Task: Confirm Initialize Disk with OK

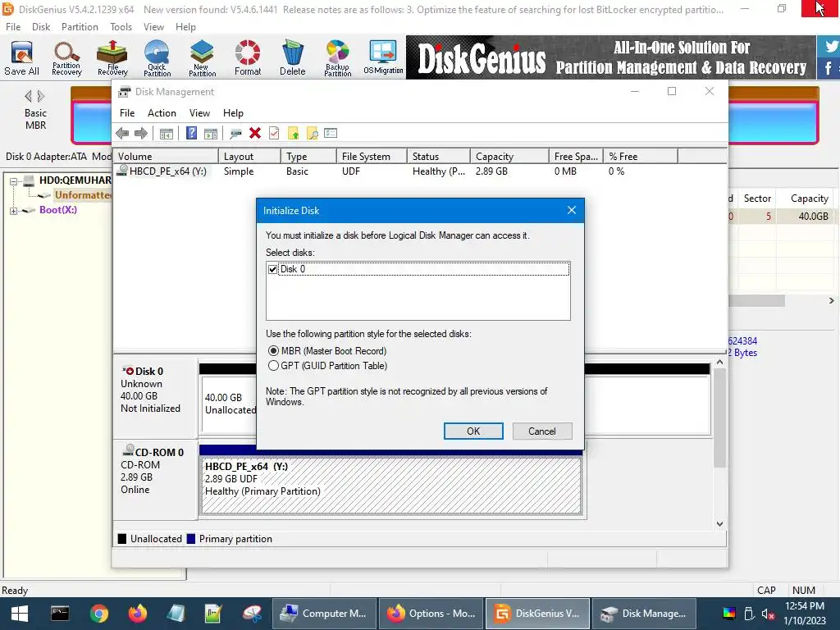Action: point(473,431)
